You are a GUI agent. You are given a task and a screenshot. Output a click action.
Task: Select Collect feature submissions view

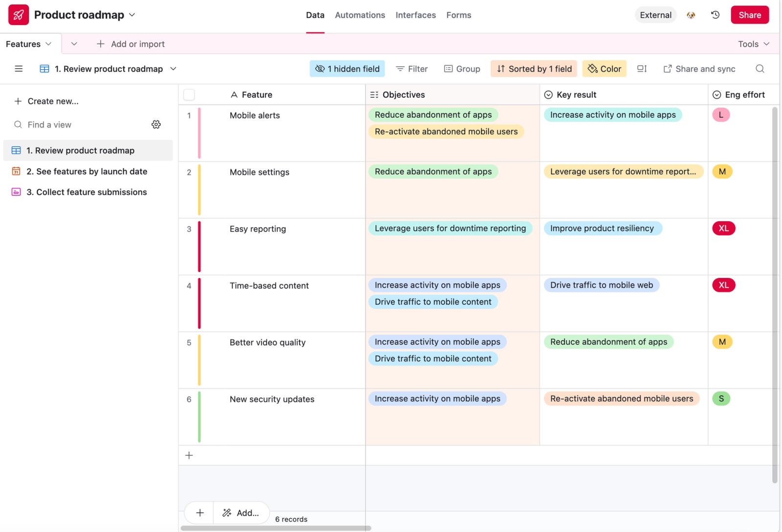(x=88, y=192)
